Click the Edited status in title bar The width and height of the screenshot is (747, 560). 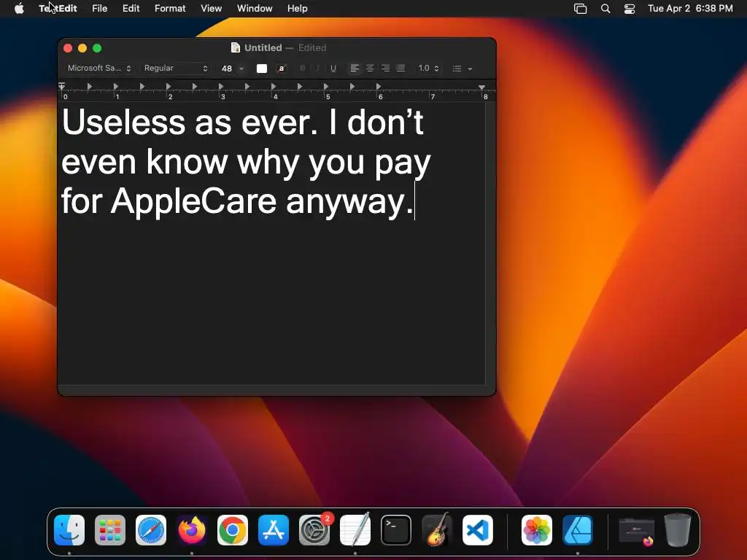click(312, 47)
